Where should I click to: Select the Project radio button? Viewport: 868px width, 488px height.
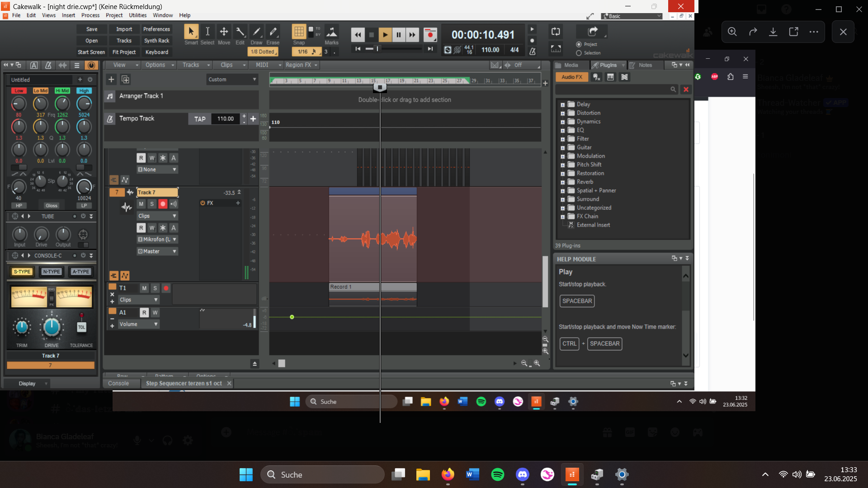click(x=579, y=44)
